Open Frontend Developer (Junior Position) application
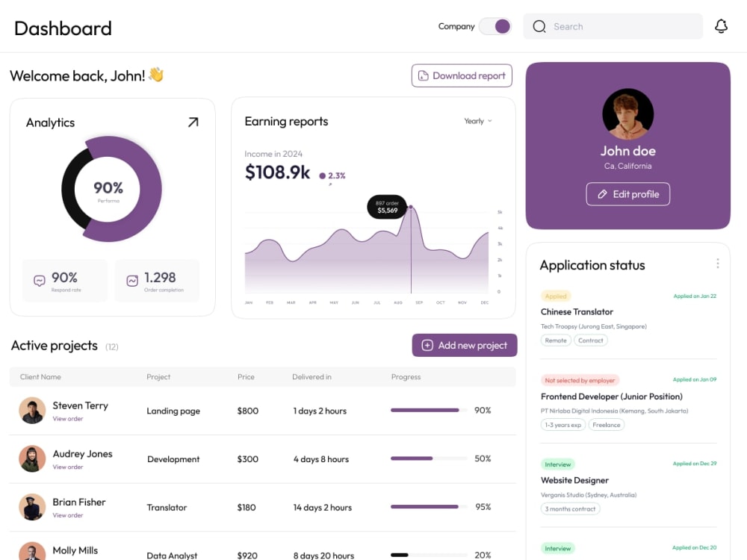This screenshot has width=747, height=560. [x=612, y=396]
